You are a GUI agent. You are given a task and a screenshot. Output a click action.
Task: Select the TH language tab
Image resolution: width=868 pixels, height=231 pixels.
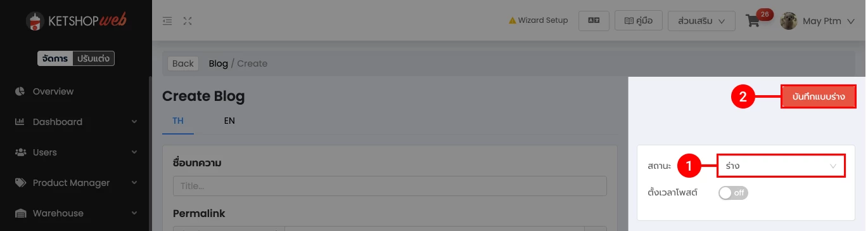click(x=178, y=121)
